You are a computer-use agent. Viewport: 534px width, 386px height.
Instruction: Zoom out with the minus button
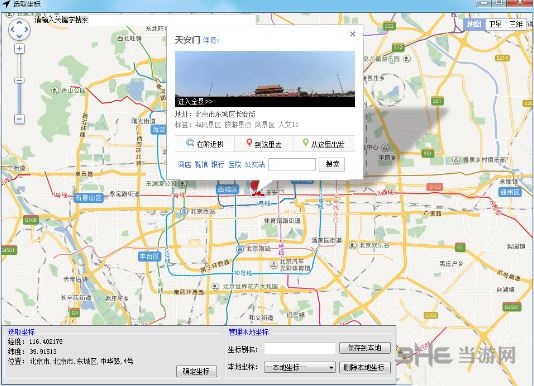[x=19, y=119]
